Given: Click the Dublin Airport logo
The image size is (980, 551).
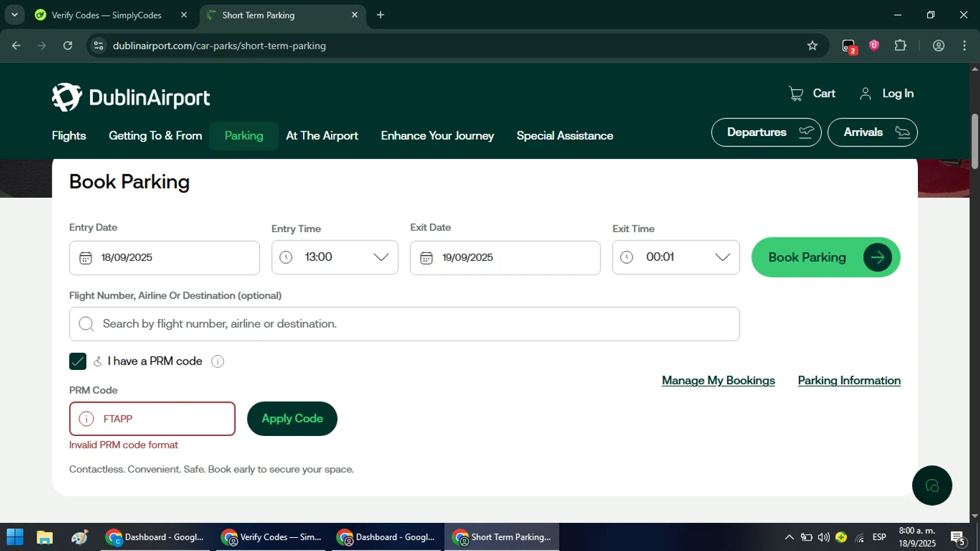Looking at the screenshot, I should pyautogui.click(x=131, y=97).
